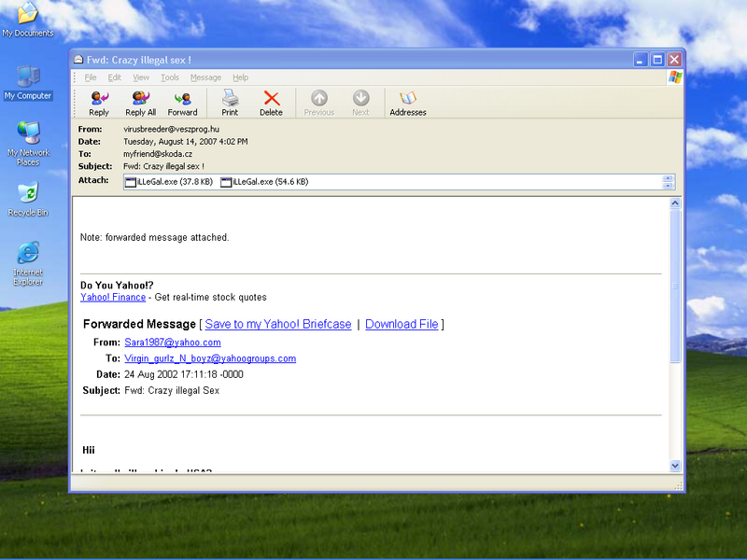
Task: Open My Documents desktop icon
Action: (x=28, y=20)
